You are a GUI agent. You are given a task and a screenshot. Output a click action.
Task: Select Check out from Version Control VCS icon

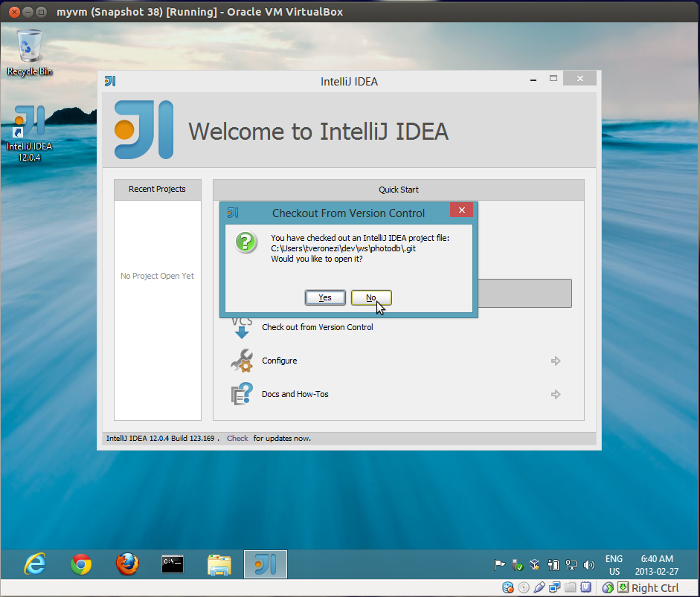click(241, 326)
